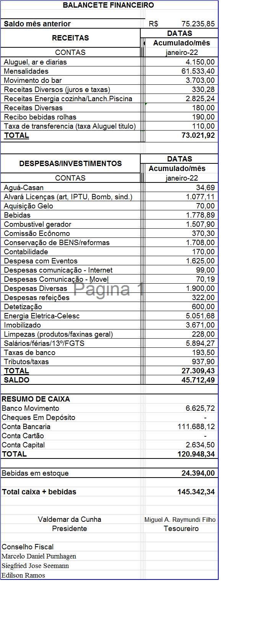Click the 'Conselho Fiscal' heading
The image size is (263, 644).
28,547
